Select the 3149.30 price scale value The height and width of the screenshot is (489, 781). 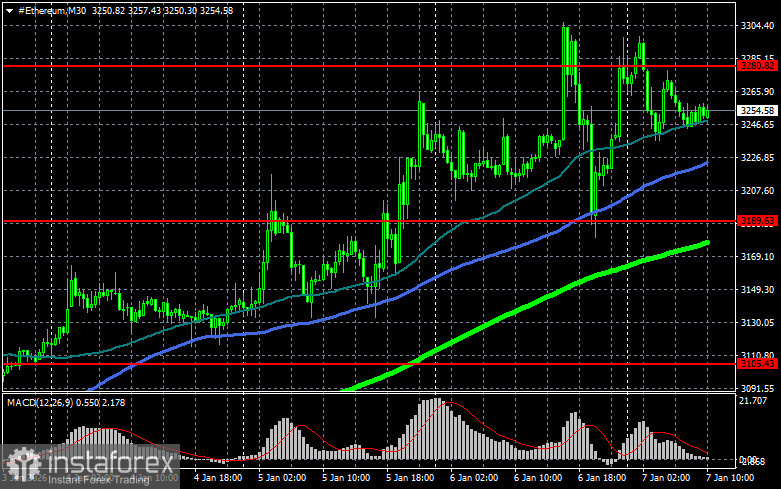point(757,289)
